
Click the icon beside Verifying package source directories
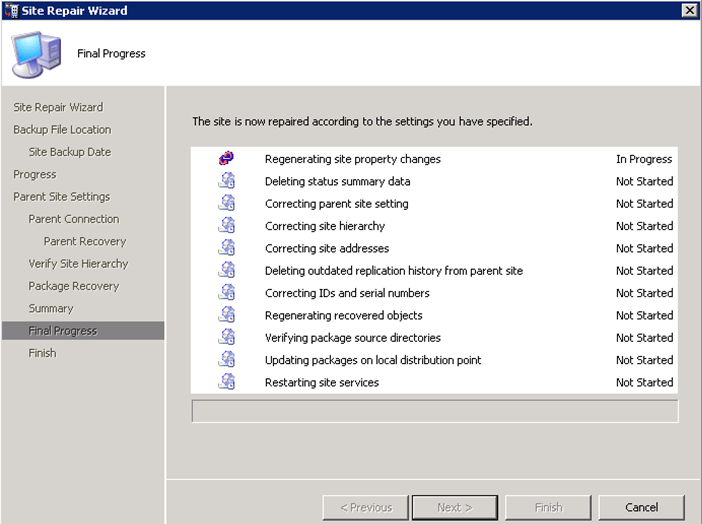tap(227, 337)
